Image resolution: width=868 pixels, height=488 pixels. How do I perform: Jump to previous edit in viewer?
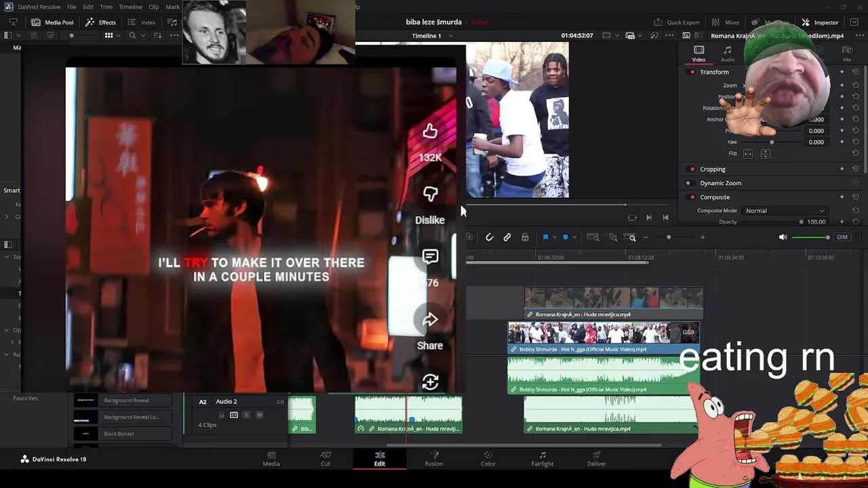tap(665, 218)
